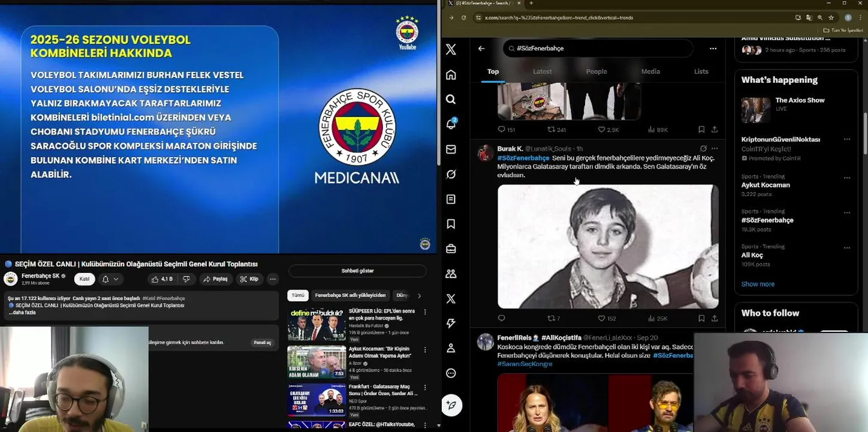Open Profile icon in X sidebar

coord(451,348)
